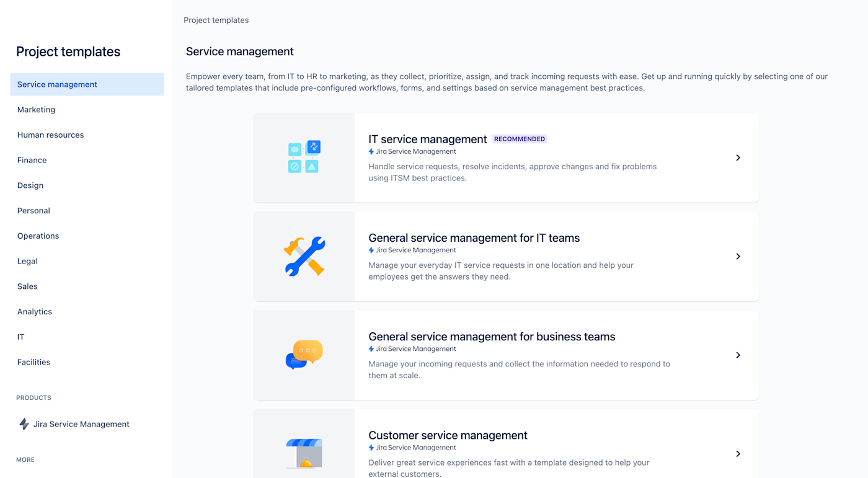Open IT service management via its chevron arrow

738,157
